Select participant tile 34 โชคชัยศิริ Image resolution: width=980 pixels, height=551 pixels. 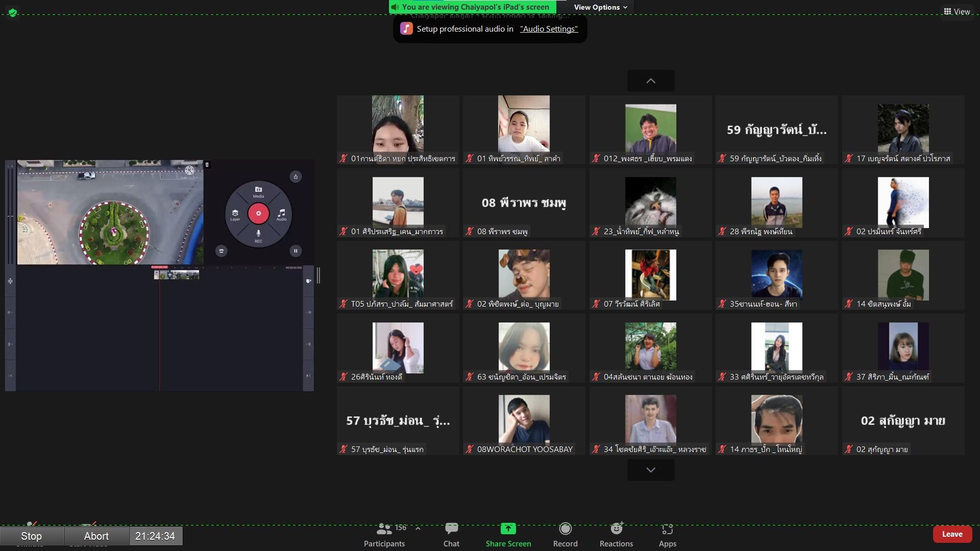[650, 420]
